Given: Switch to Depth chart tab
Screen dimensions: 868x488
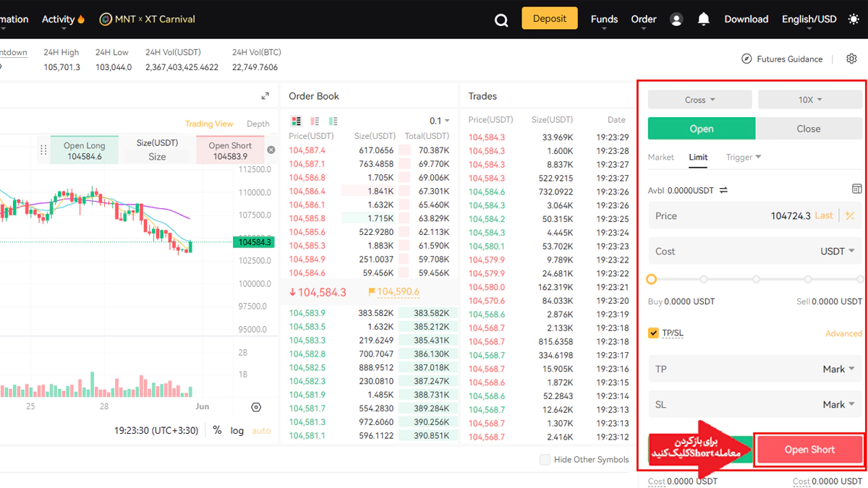Looking at the screenshot, I should [x=258, y=124].
